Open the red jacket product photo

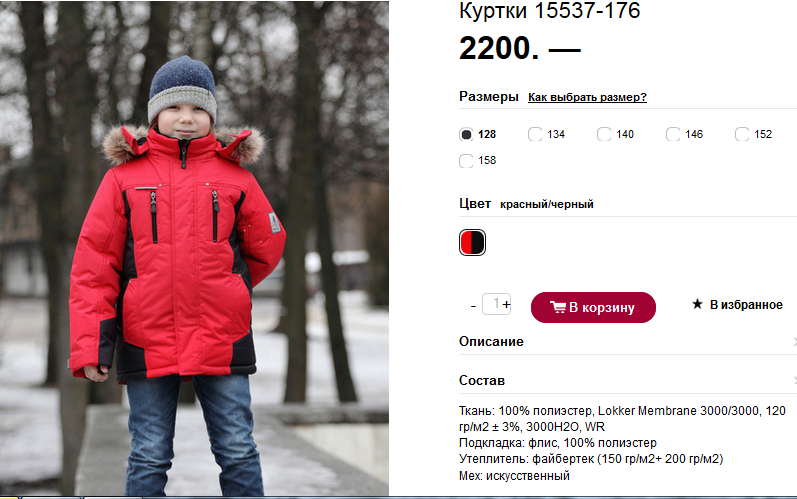[194, 248]
